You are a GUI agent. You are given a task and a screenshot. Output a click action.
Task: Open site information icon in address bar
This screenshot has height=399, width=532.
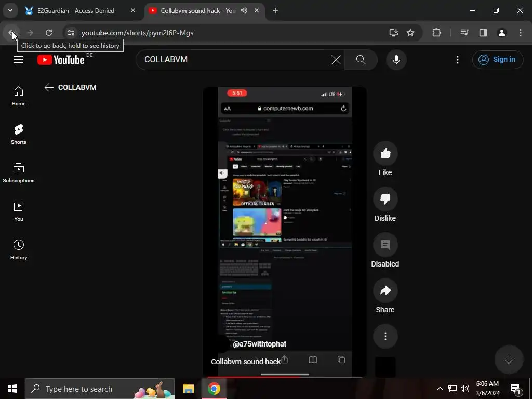coord(71,33)
